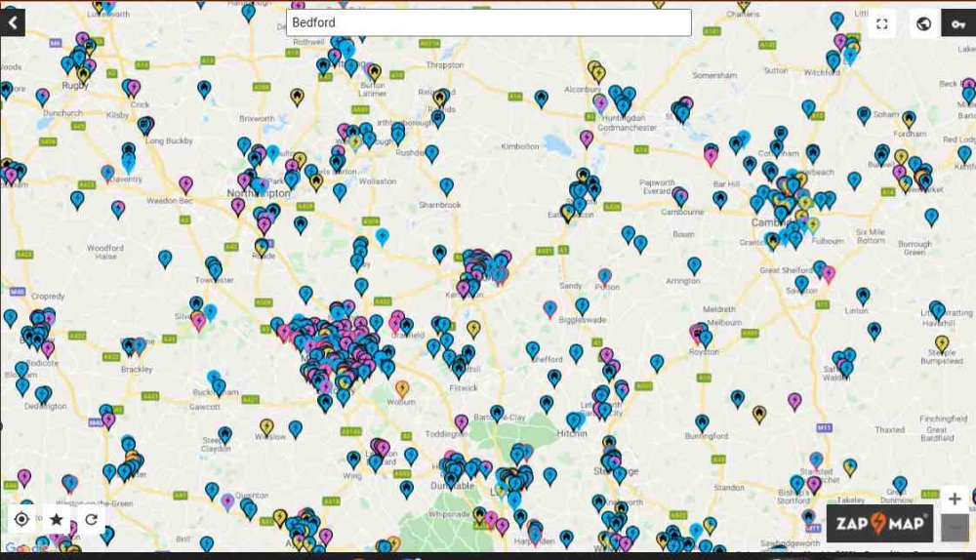Select the light blue pin south of Wollaston
The image size is (976, 560).
[x=383, y=236]
